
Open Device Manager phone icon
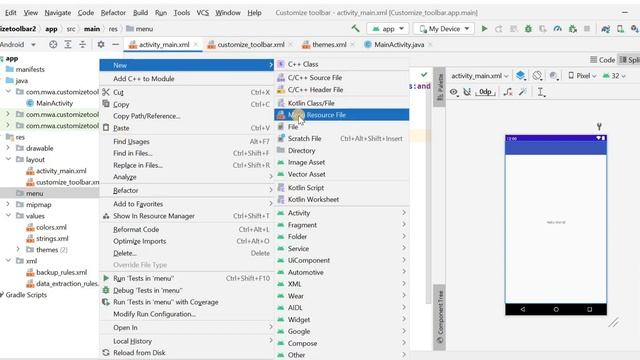[x=620, y=29]
